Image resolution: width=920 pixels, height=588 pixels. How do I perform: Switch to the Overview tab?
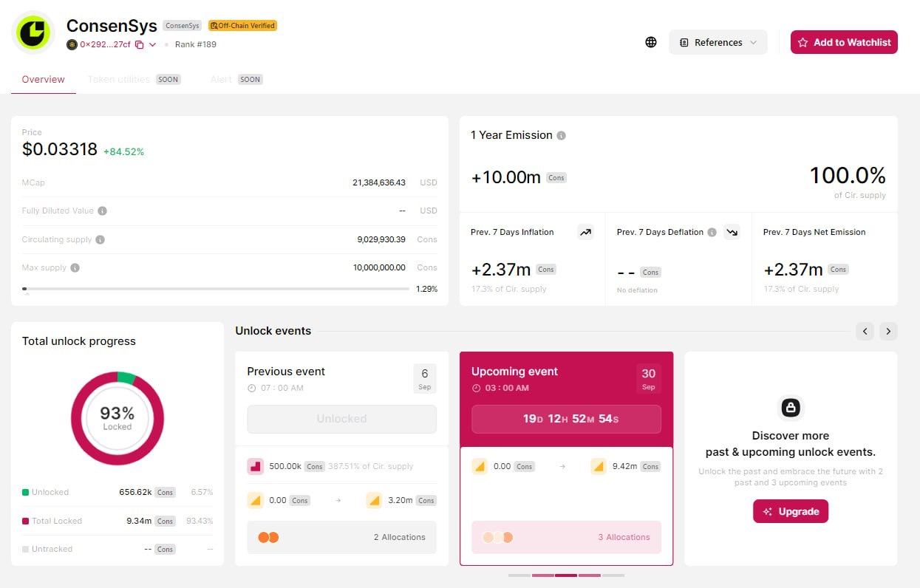43,79
